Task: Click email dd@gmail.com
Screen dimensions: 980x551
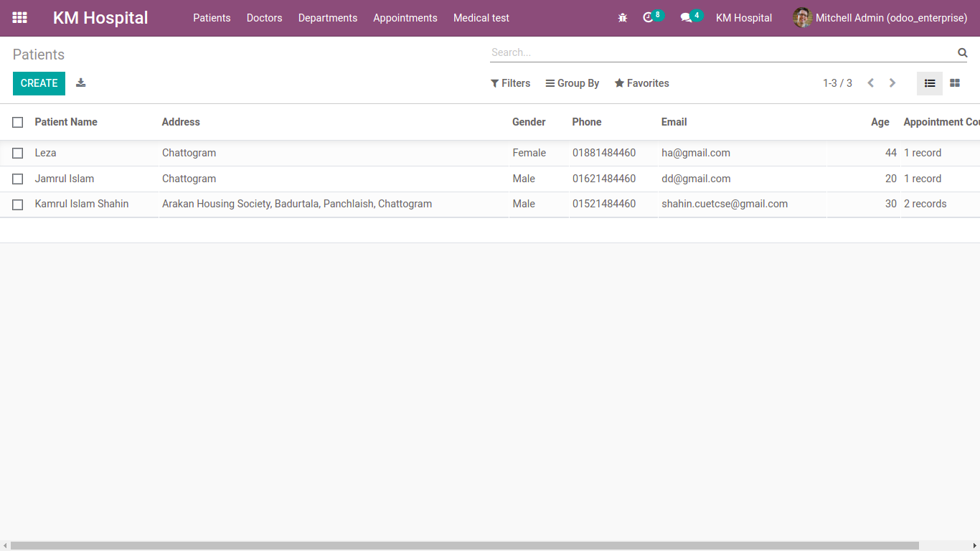Action: (x=696, y=179)
